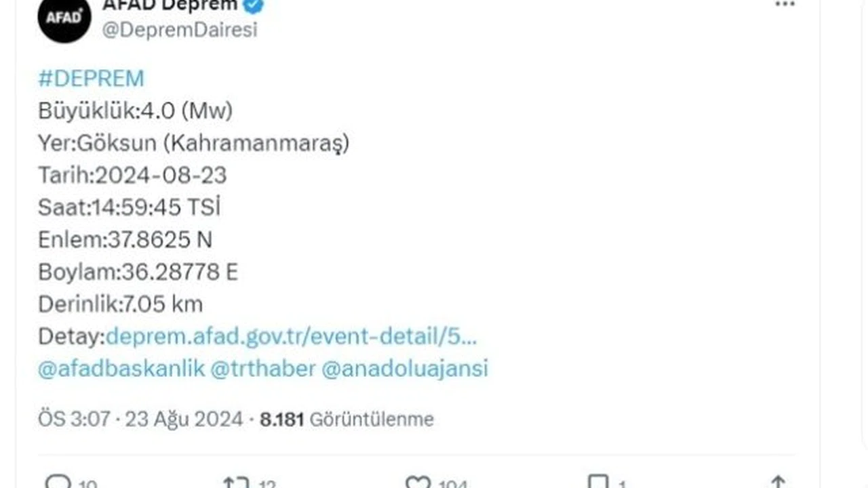Click the share upload arrow icon

click(x=778, y=482)
